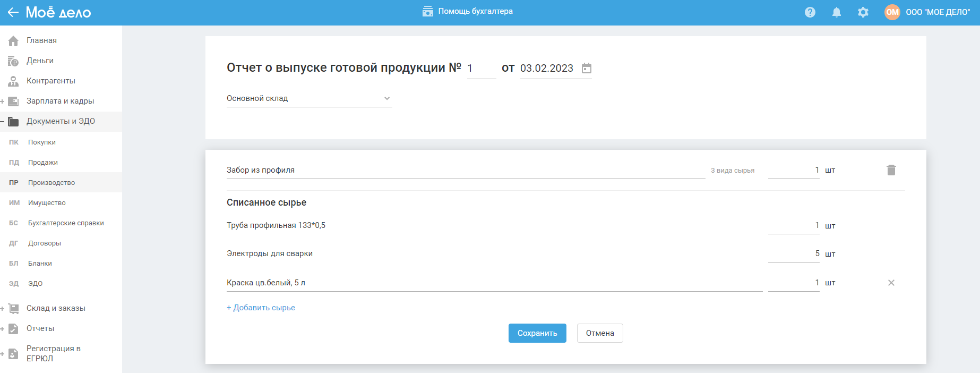Open the help question mark icon

click(810, 12)
